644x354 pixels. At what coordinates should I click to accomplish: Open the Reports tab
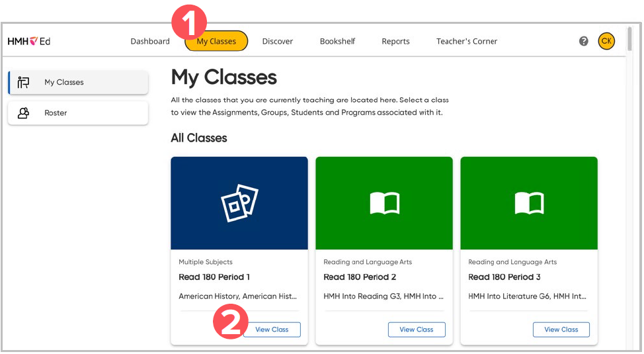point(395,41)
